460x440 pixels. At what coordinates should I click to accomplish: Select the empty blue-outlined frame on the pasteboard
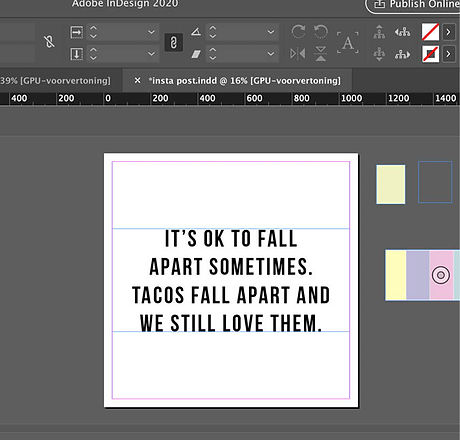coord(435,182)
